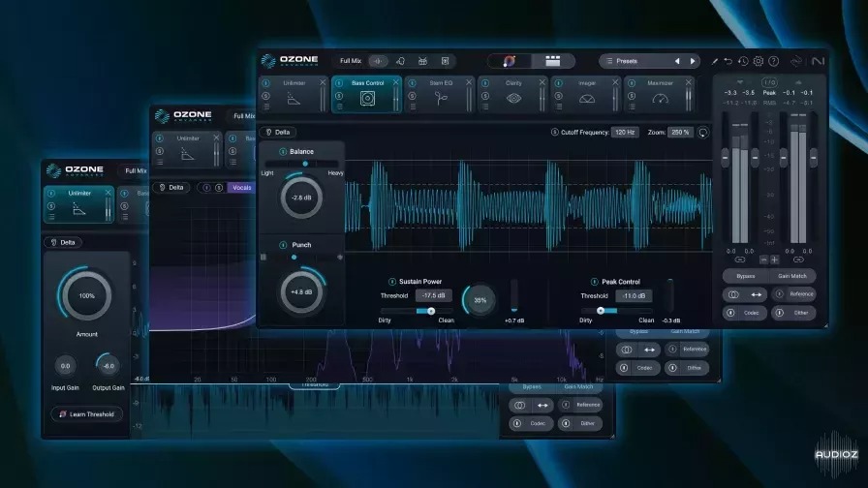Select the Stem EQ module tab
Screen dimensions: 868x488
[440, 95]
